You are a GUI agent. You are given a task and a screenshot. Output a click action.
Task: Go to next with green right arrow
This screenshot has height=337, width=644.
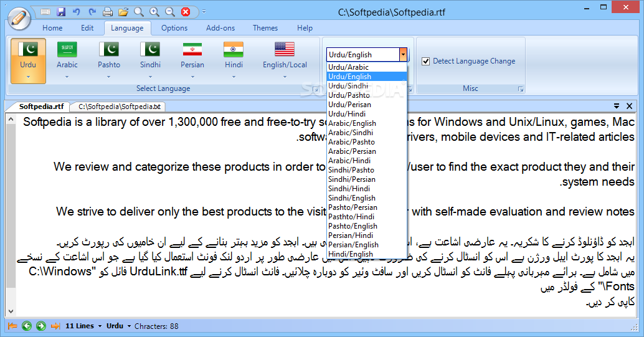(x=41, y=326)
